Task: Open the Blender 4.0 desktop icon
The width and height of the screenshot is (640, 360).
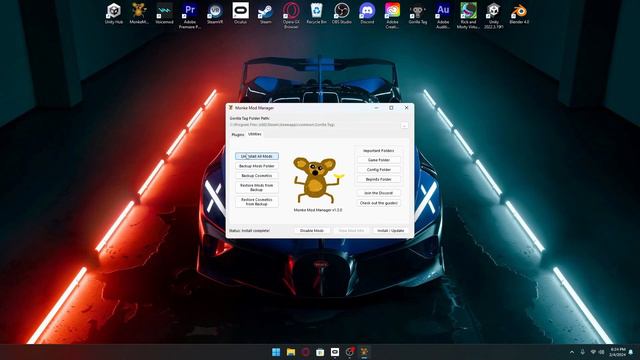Action: pos(519,13)
